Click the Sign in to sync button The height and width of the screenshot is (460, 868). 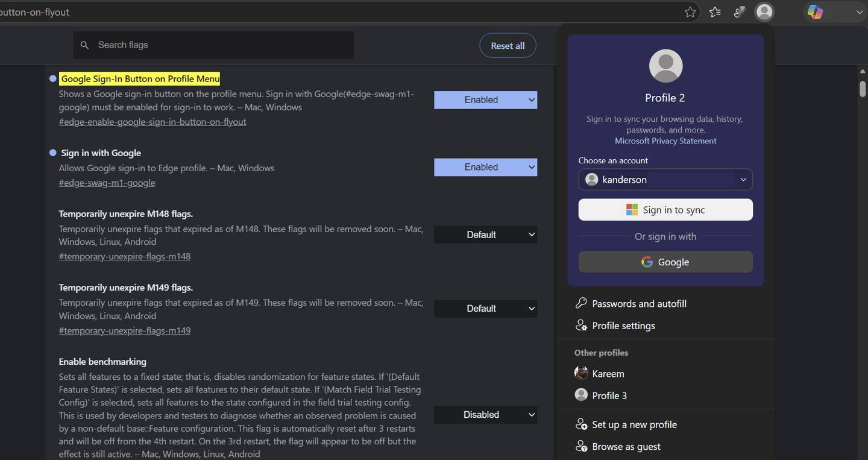click(665, 210)
